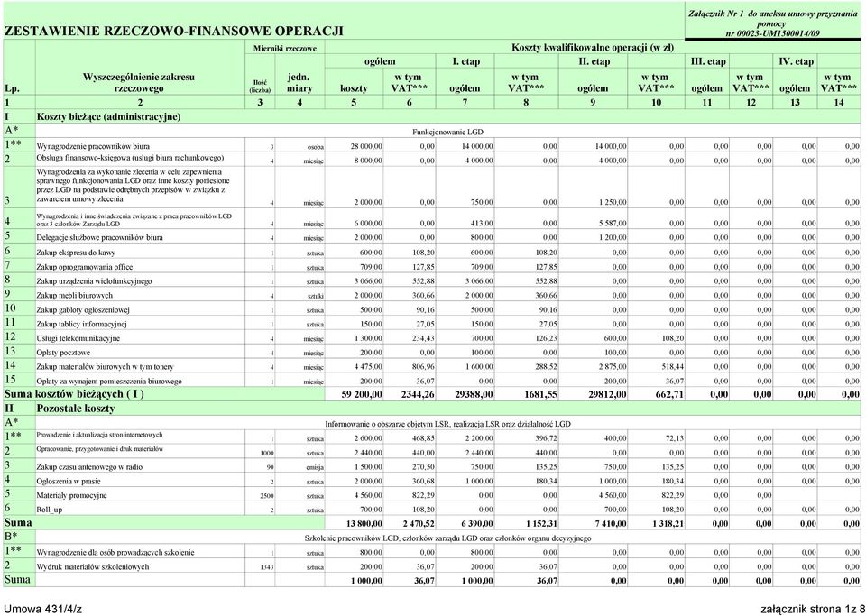This screenshot has width=866, height=616.
Task: Select the 'Wyszczególnienie zakresu rzeczowego' column header
Action: 139,82
